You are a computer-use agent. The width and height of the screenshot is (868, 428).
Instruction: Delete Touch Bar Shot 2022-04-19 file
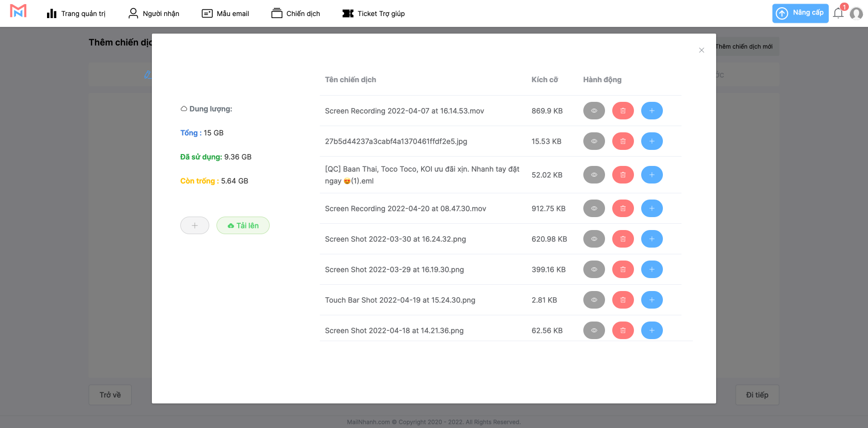point(623,300)
